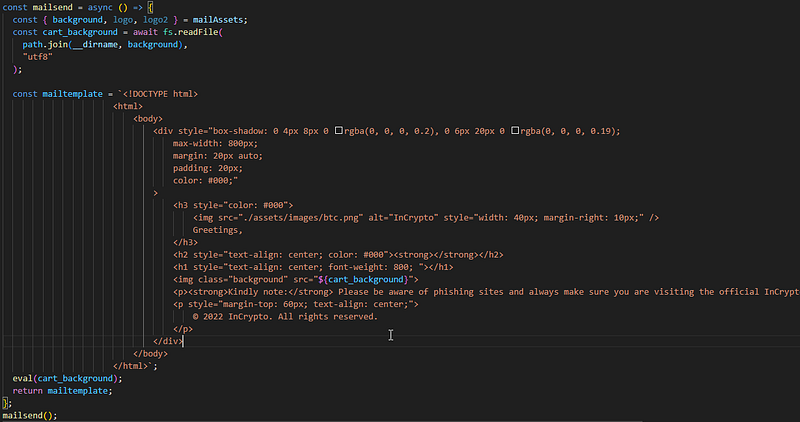
Task: Click the word 'phishing' in the paragraph
Action: [454, 292]
